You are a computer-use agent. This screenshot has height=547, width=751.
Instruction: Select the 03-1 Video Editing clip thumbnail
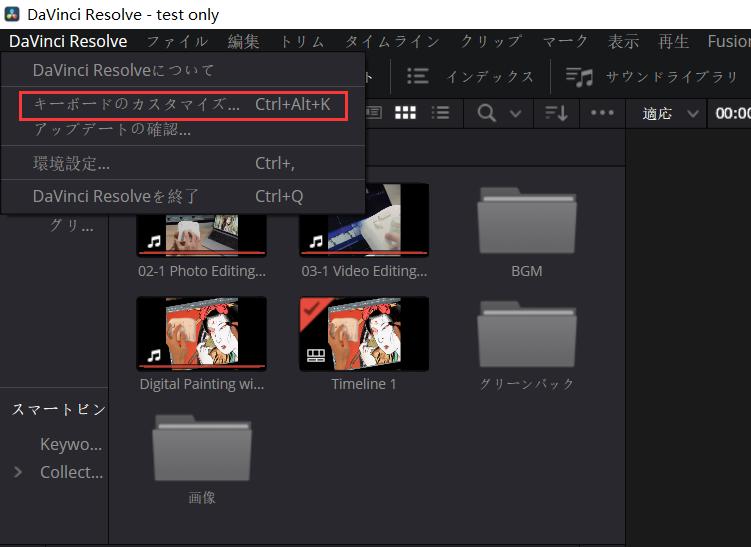click(364, 220)
